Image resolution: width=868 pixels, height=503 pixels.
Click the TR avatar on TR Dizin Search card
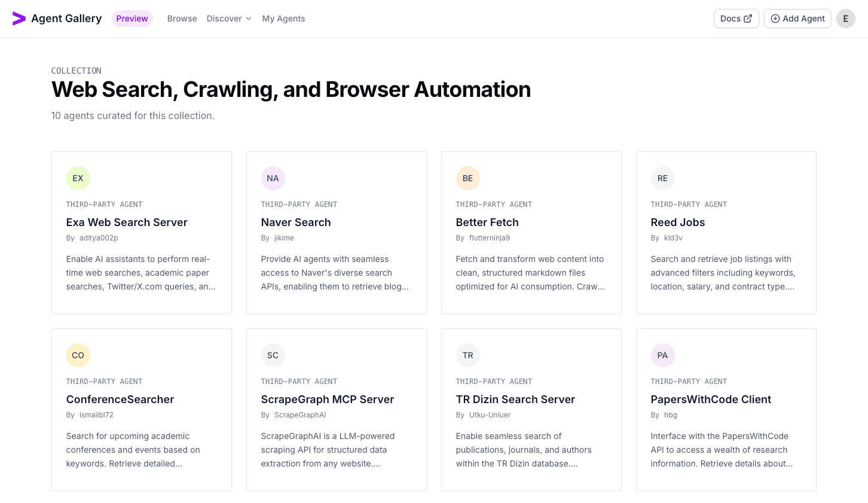(x=467, y=355)
